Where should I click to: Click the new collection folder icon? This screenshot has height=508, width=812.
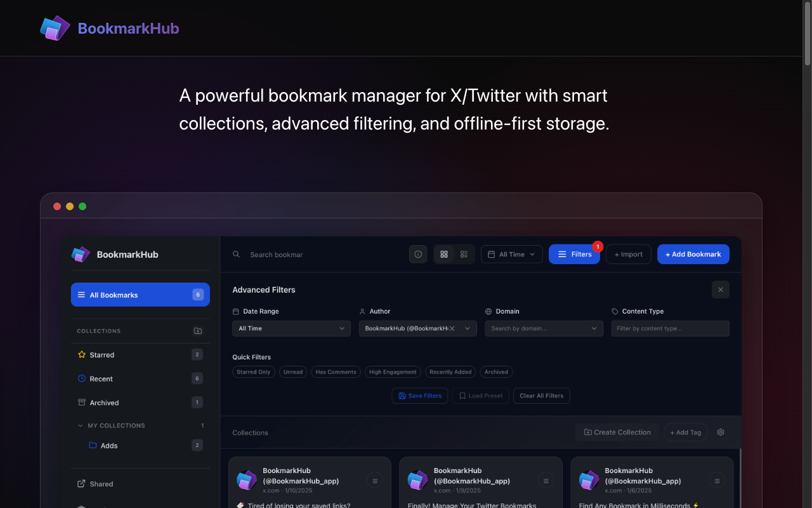click(x=198, y=331)
